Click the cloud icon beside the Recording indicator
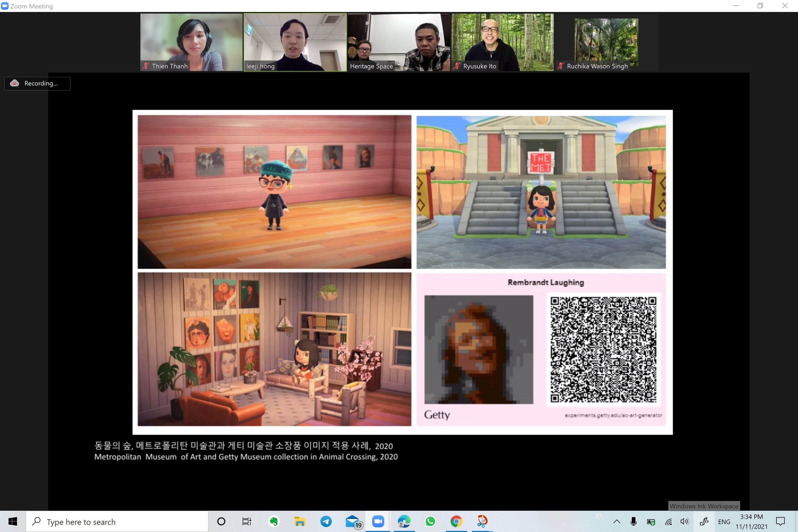 (14, 83)
